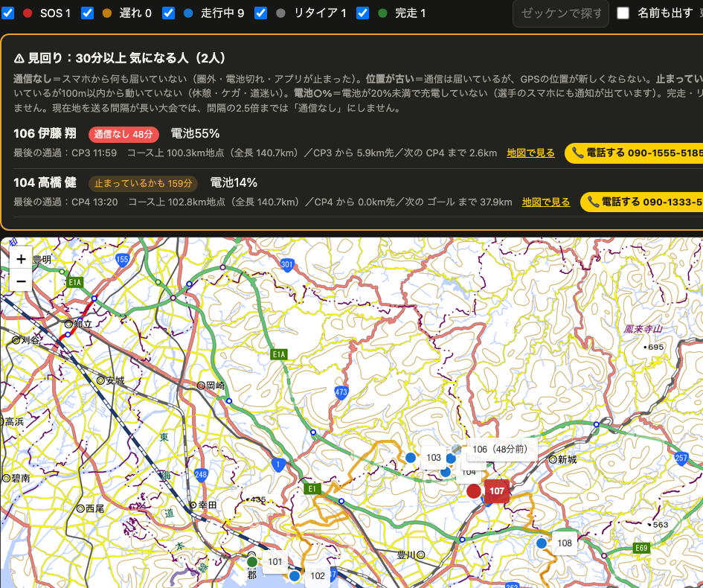This screenshot has height=588, width=703.
Task: Uncheck the SOS 1 filter checkbox
Action: pos(8,13)
